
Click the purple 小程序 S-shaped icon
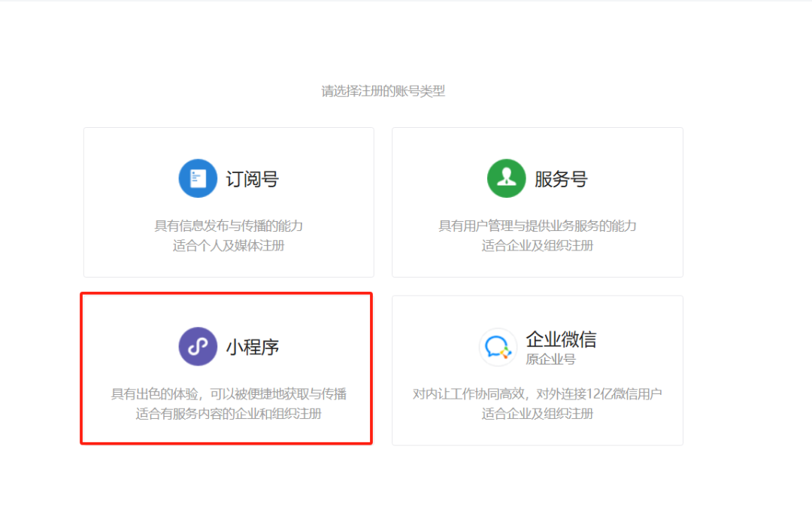[x=197, y=346]
